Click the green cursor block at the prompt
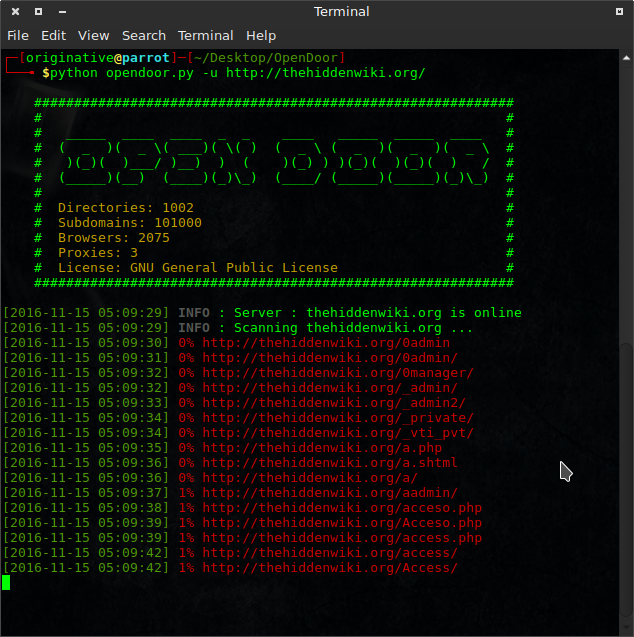The image size is (634, 637). (6, 582)
